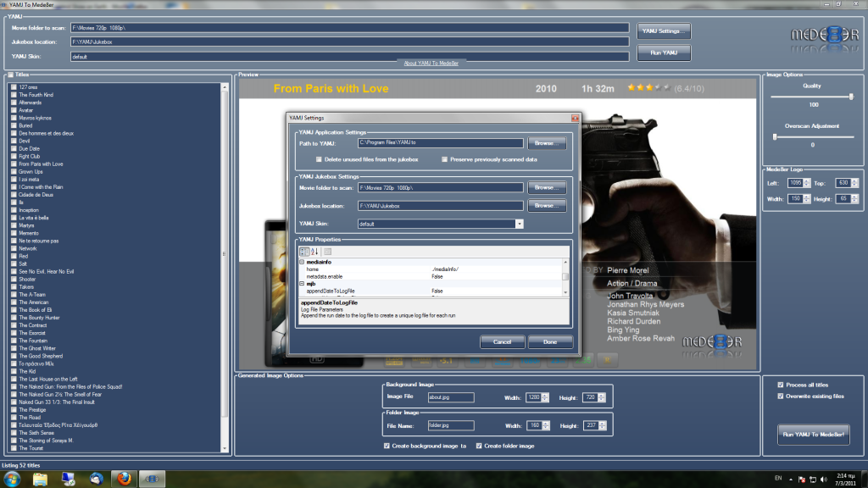
Task: Open Windows Explorer from the taskbar
Action: tap(40, 479)
